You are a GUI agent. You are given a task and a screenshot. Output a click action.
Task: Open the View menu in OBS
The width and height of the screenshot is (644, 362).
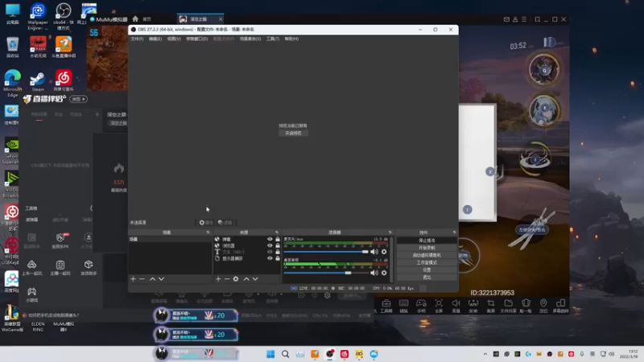pos(174,39)
